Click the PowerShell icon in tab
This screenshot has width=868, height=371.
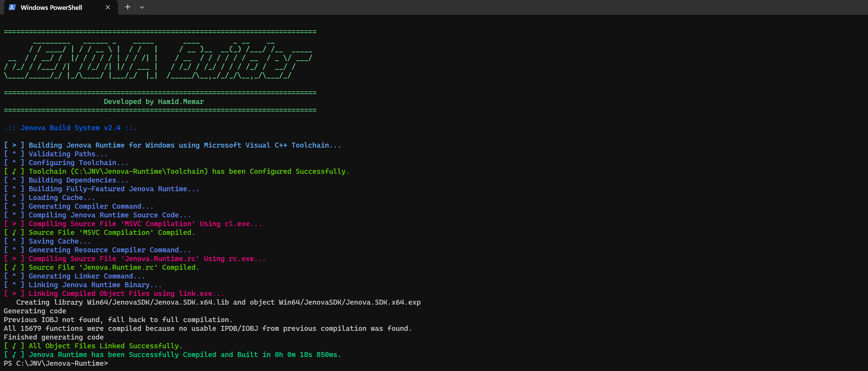[x=12, y=7]
